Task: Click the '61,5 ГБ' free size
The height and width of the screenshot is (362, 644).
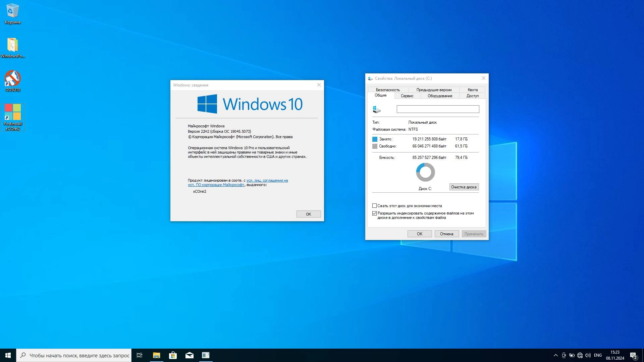Action: [x=461, y=146]
